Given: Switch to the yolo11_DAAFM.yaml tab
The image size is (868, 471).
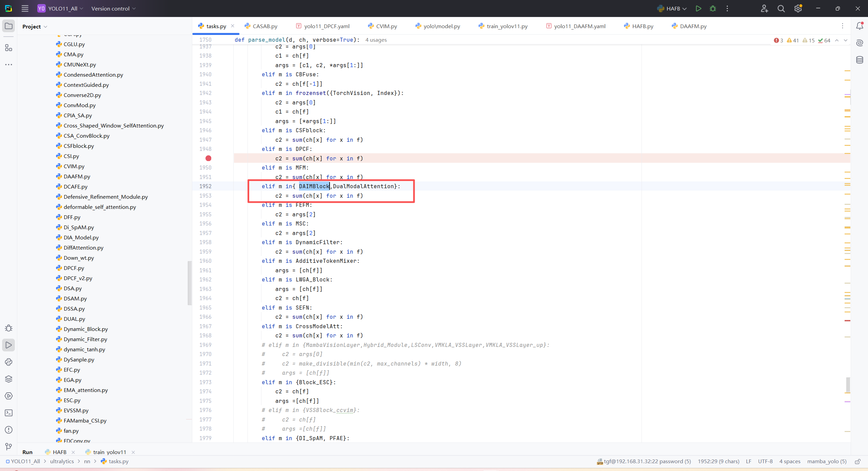Looking at the screenshot, I should pyautogui.click(x=579, y=26).
